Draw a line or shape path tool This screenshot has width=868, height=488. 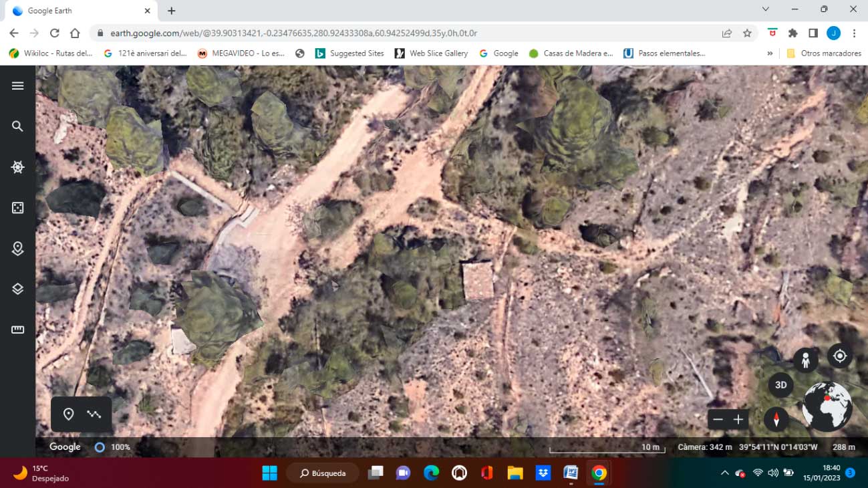[94, 414]
